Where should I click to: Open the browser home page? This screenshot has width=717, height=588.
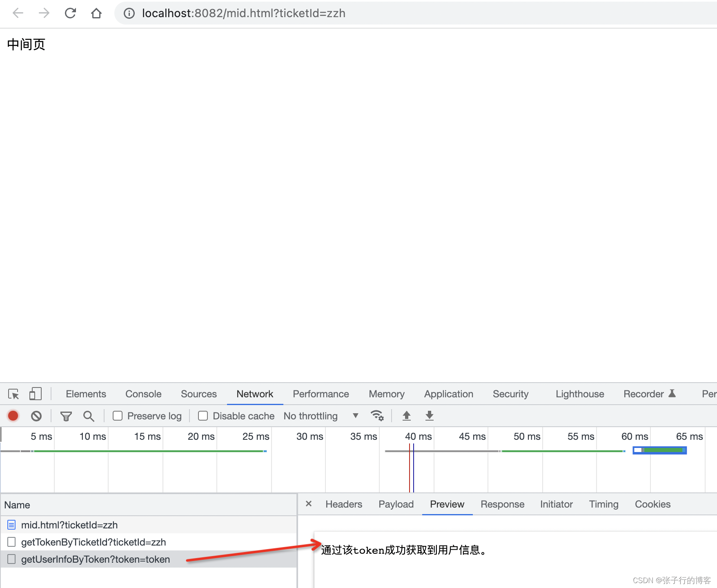point(96,13)
